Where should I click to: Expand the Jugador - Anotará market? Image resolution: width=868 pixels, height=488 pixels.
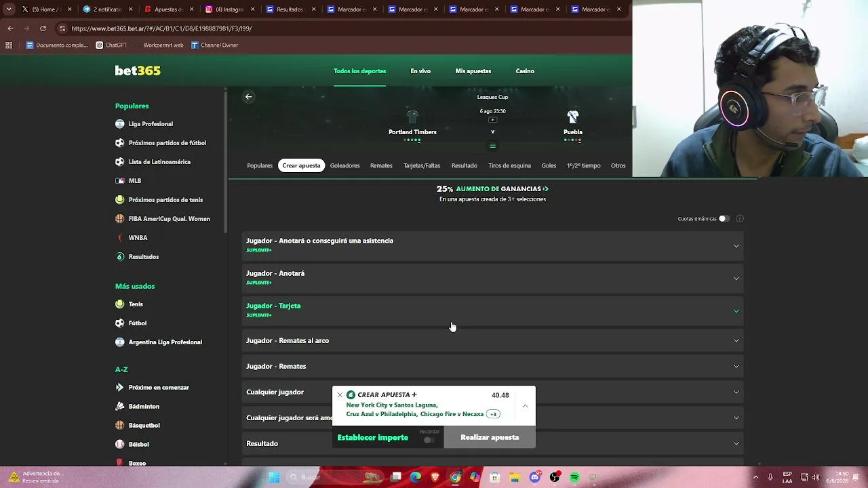tap(493, 277)
